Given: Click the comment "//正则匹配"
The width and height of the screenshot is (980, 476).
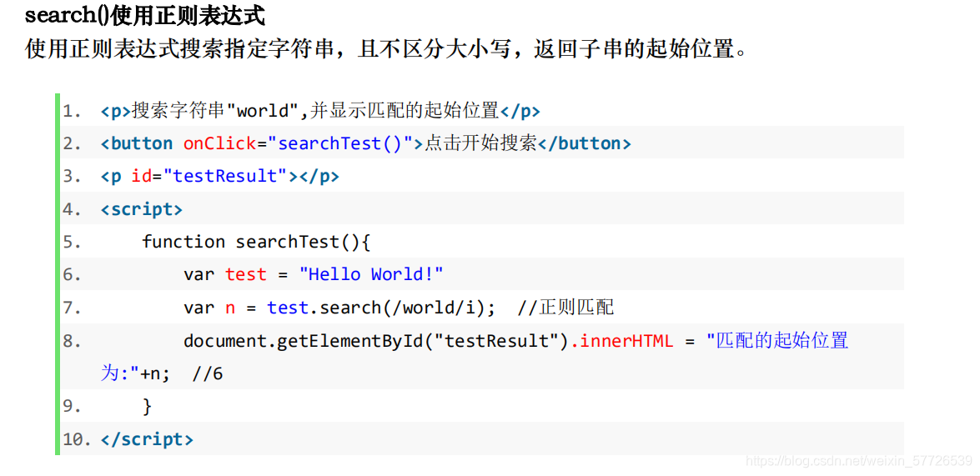Looking at the screenshot, I should click(x=566, y=308).
